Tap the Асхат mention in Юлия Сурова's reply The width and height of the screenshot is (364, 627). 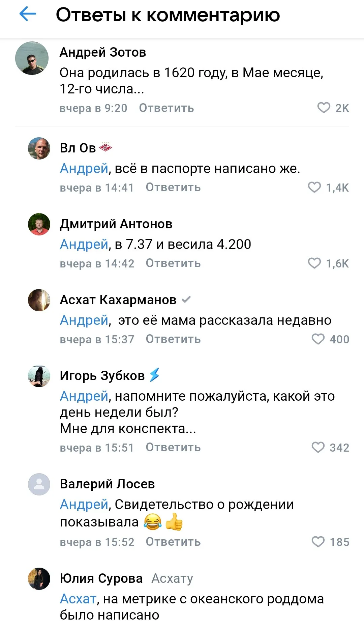[x=78, y=599]
